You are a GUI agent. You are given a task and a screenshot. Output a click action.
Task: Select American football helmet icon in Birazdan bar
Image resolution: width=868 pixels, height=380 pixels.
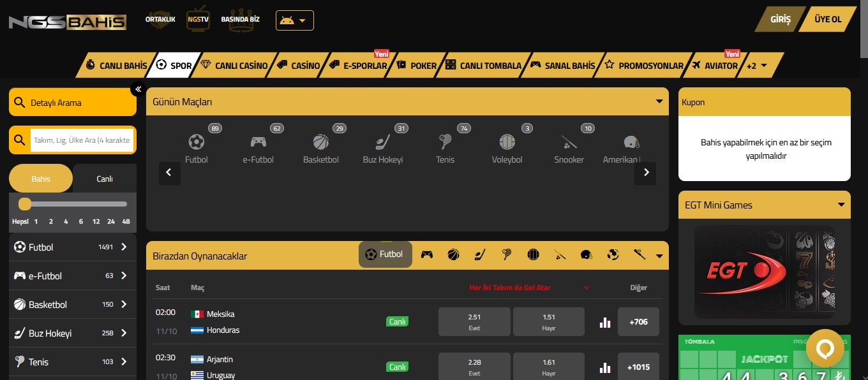click(587, 254)
